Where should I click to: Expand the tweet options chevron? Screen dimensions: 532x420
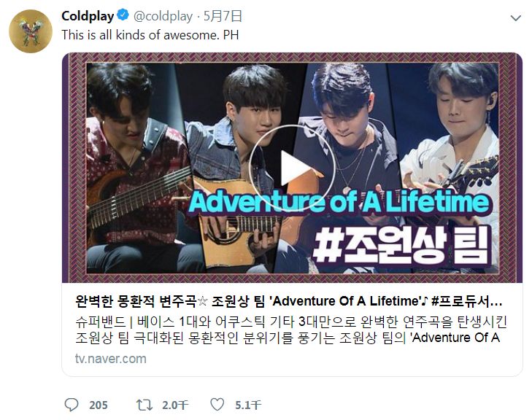[516, 18]
